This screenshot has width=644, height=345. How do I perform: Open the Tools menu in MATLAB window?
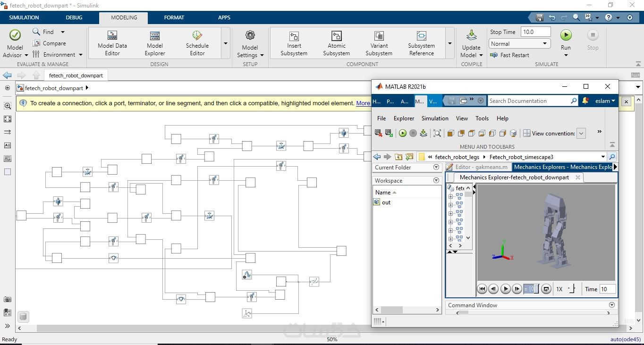482,118
